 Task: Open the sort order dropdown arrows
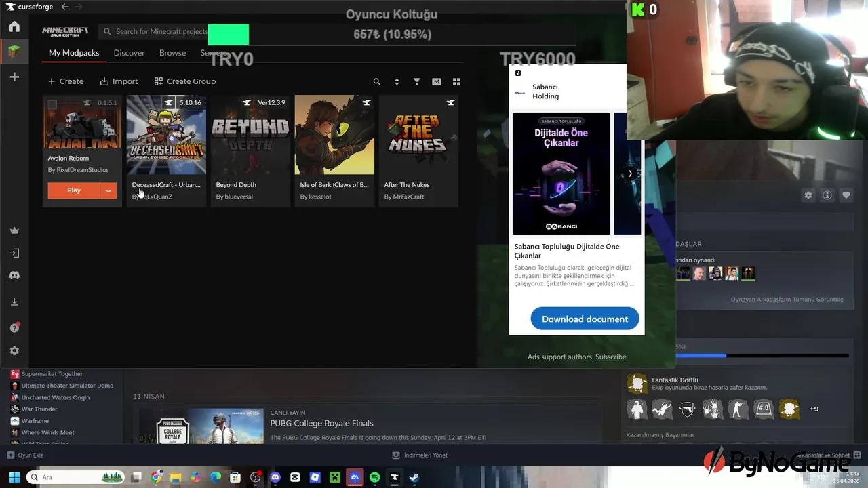pyautogui.click(x=397, y=81)
